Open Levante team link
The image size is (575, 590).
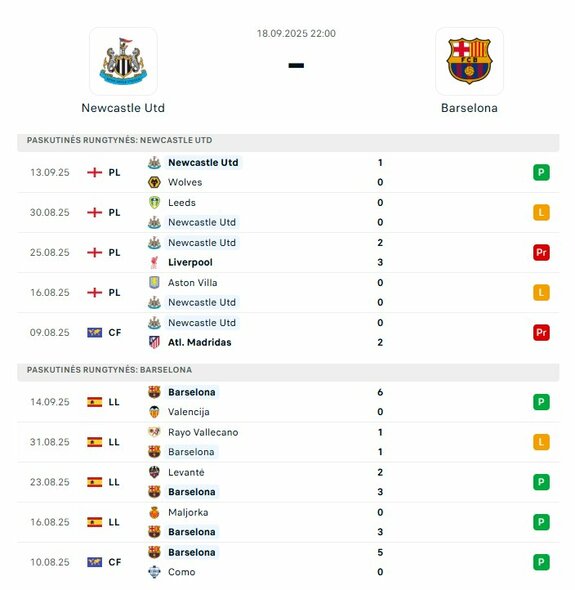(x=186, y=473)
